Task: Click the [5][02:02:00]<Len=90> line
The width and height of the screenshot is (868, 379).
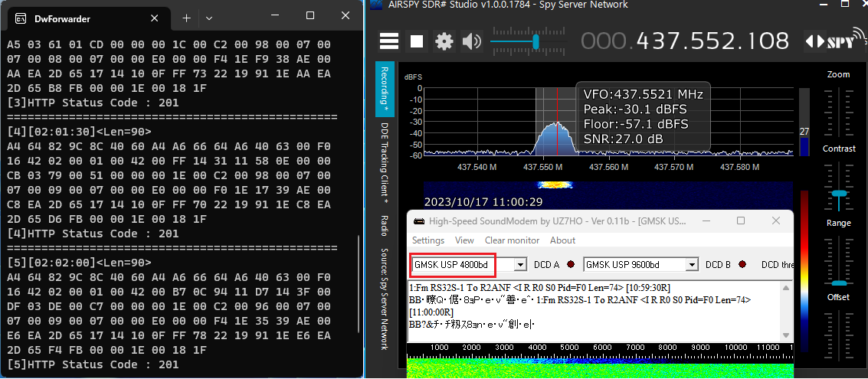Action: coord(79,263)
